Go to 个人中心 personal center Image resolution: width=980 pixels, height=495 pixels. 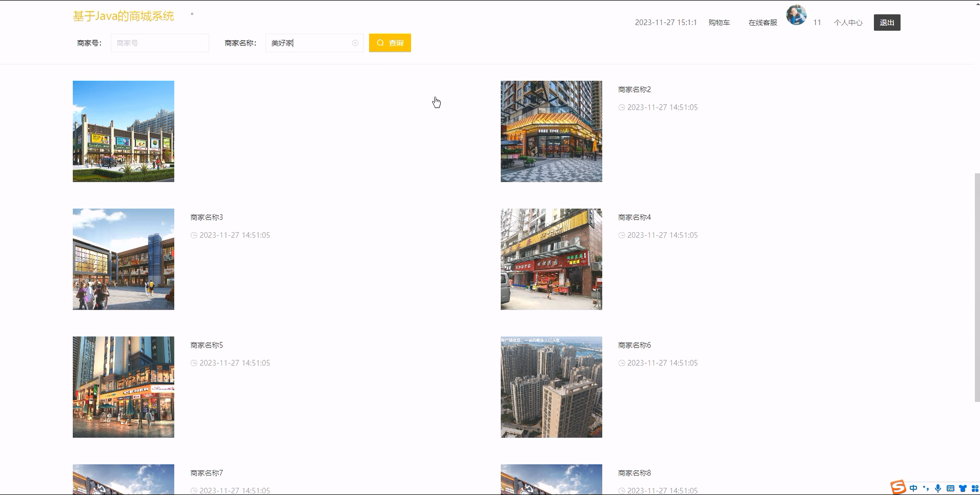tap(848, 23)
